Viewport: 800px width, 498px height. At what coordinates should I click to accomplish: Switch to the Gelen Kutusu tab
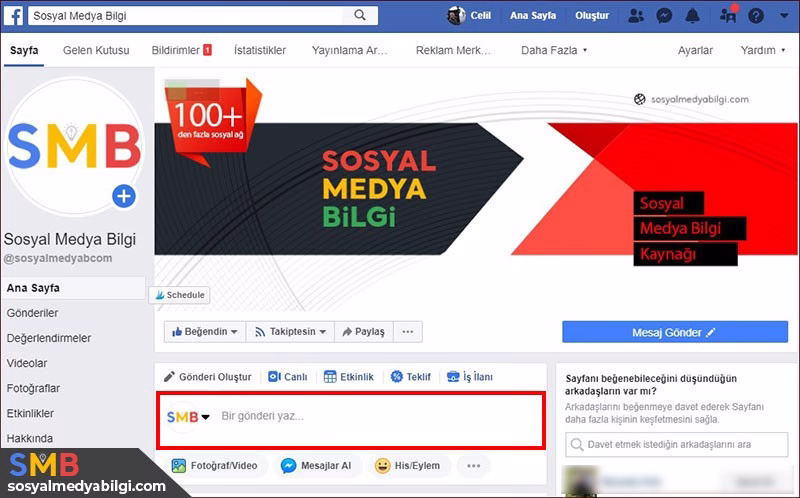point(96,50)
